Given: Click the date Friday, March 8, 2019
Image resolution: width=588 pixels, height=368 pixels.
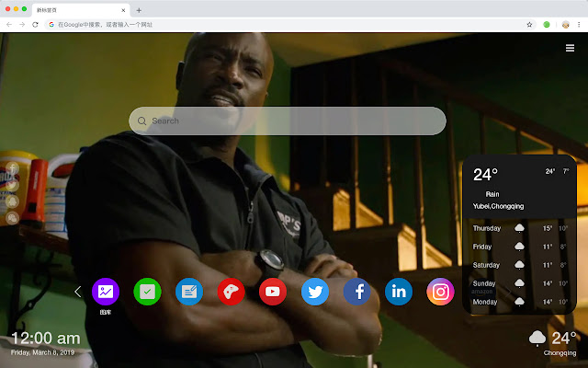Looking at the screenshot, I should (43, 352).
